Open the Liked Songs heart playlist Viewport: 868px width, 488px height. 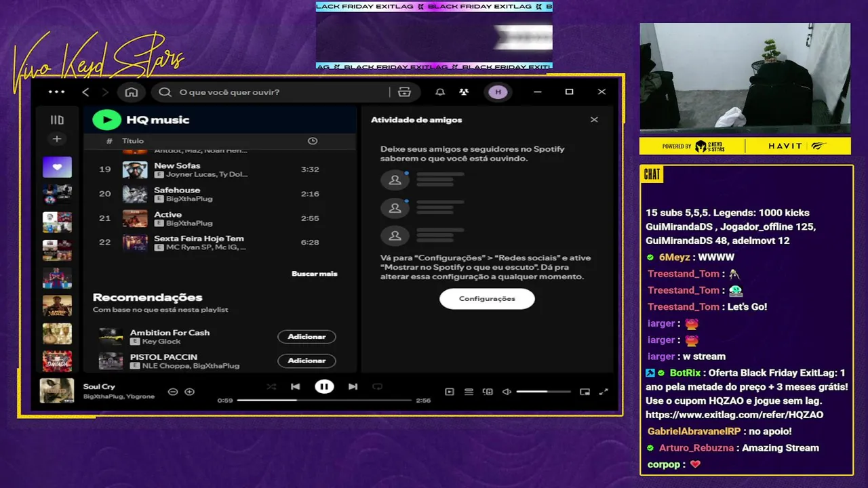[x=57, y=167]
